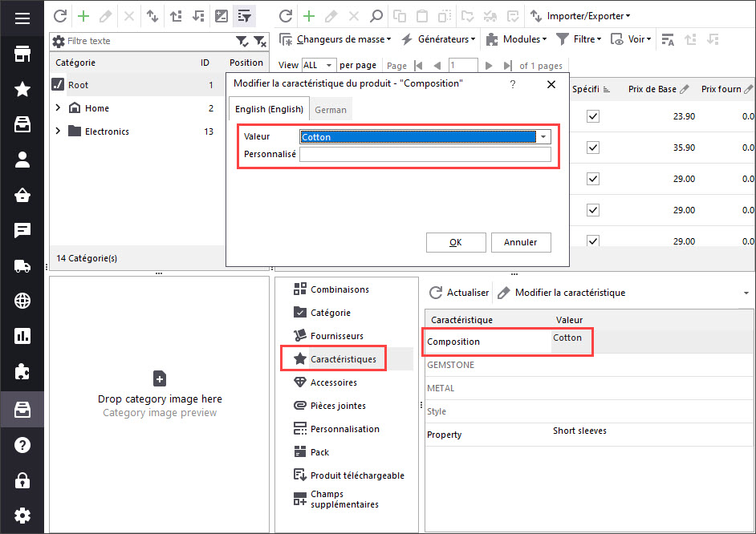Screen dimensions: 756x534
Task: Add a new category with plus icon
Action: pyautogui.click(x=83, y=16)
